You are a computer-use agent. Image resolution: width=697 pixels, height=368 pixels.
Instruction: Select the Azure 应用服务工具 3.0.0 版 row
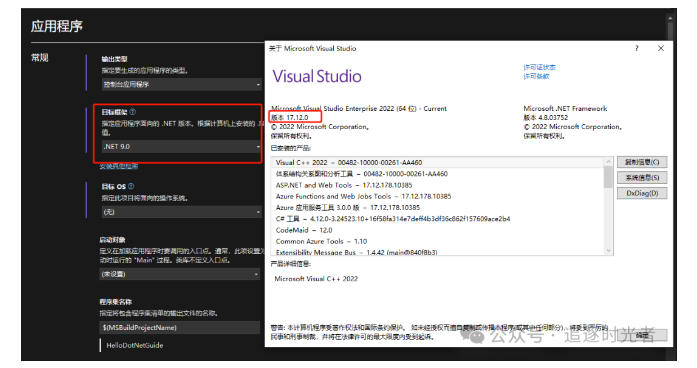(x=437, y=208)
